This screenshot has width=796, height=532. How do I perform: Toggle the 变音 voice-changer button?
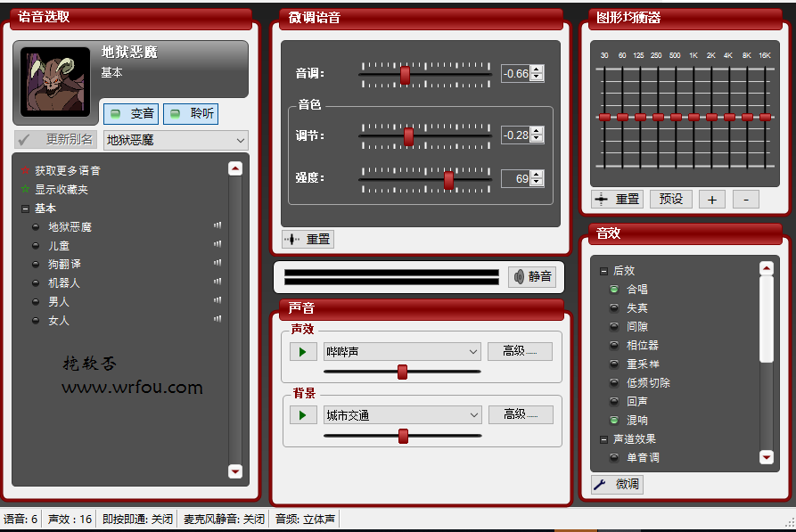(132, 114)
